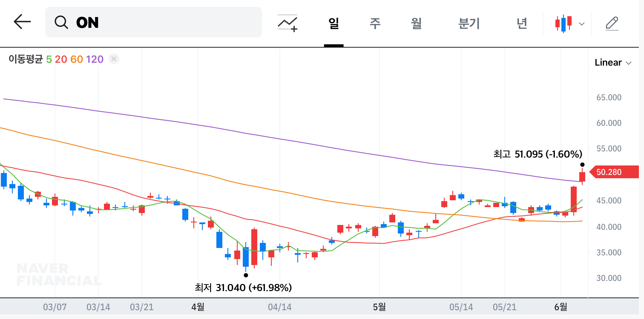This screenshot has height=319, width=644.
Task: Click the 4월 date label
Action: click(x=198, y=307)
